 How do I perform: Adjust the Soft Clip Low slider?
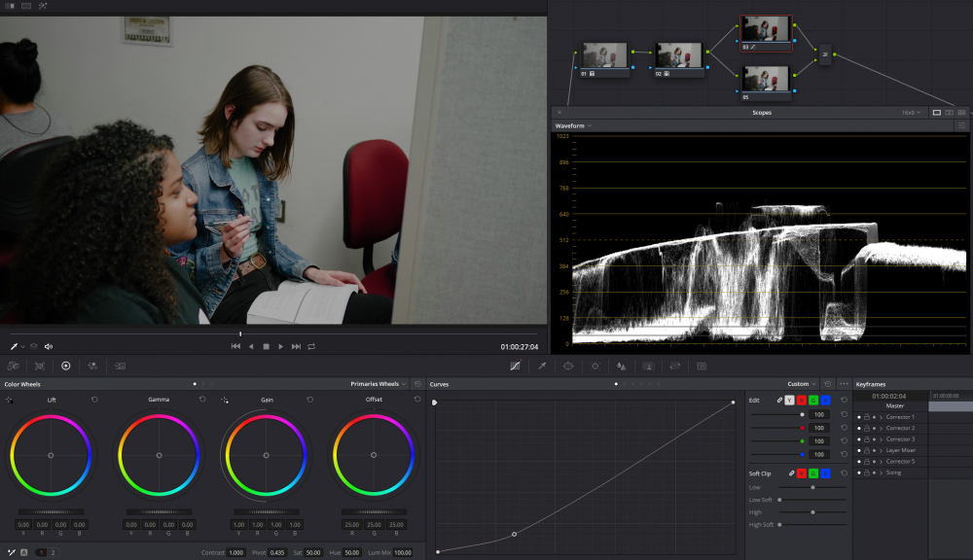[811, 487]
